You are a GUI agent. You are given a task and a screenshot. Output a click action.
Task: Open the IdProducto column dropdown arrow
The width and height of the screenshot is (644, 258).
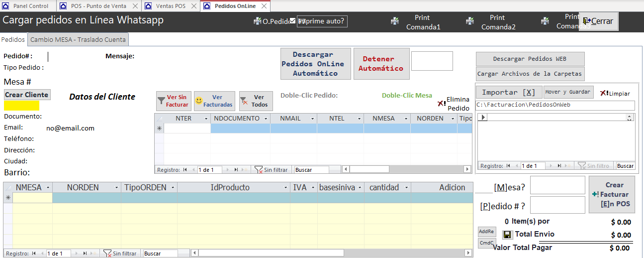pyautogui.click(x=285, y=188)
